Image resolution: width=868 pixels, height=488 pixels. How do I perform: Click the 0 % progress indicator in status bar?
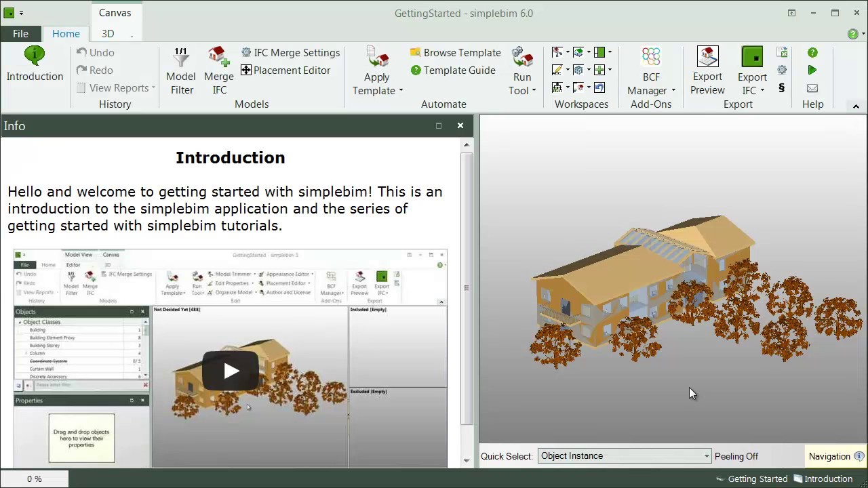[34, 479]
